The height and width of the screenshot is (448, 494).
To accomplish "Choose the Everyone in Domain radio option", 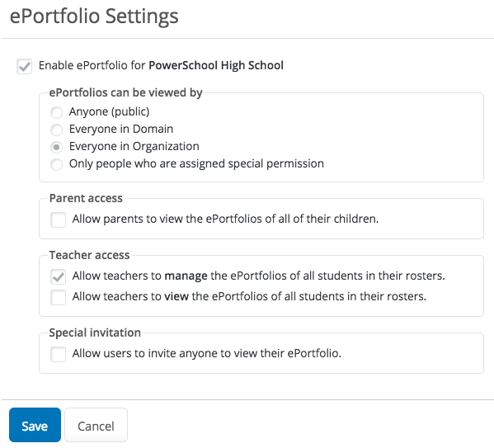I will point(56,130).
